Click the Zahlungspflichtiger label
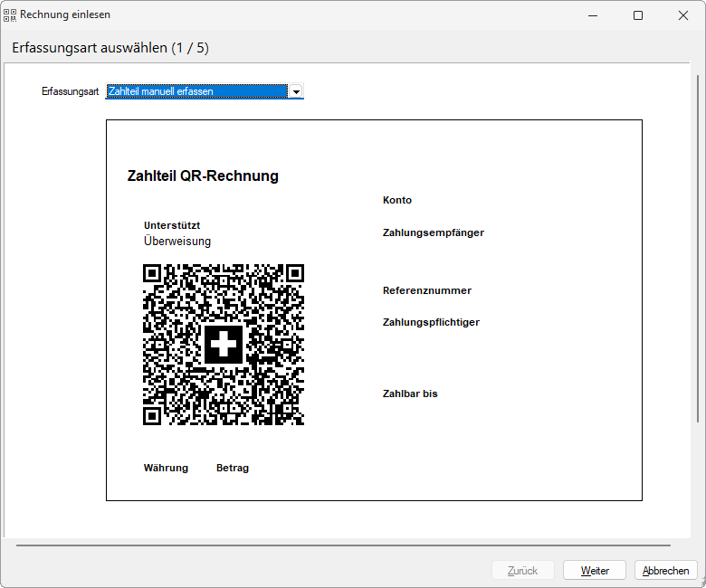 point(431,322)
